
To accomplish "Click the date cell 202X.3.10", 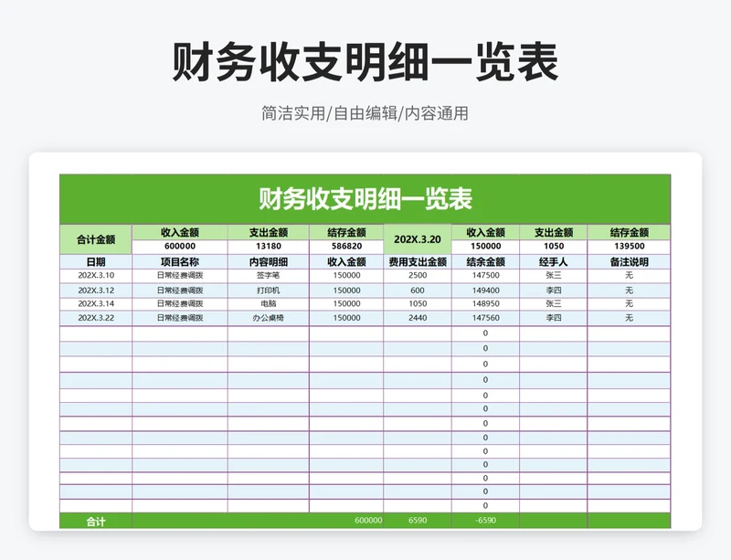I will (x=96, y=276).
